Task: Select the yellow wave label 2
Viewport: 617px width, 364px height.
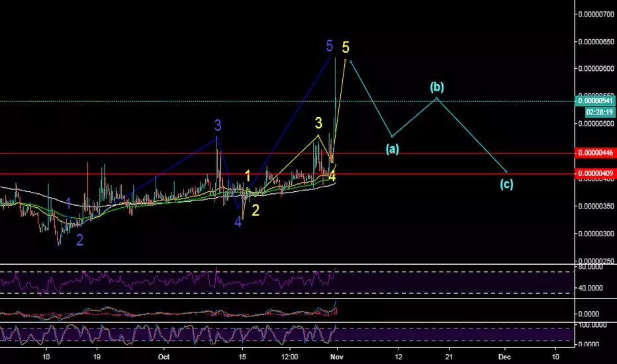Action: point(256,210)
